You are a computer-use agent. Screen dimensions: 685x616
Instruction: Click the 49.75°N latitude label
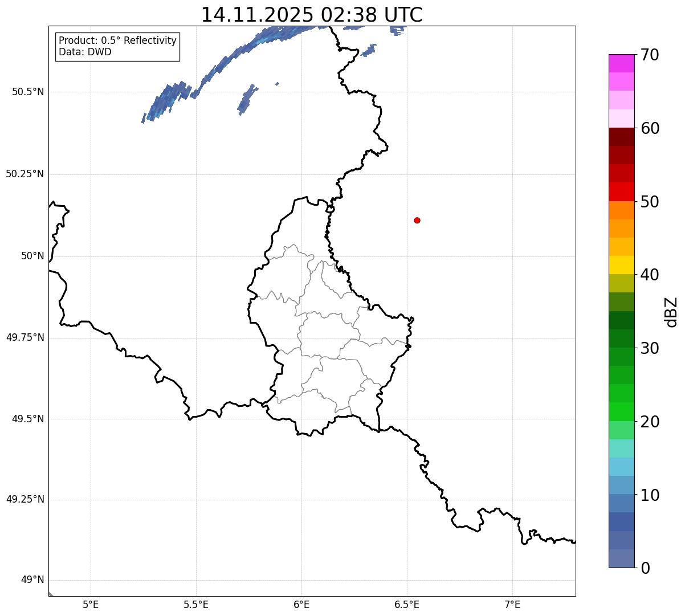tap(25, 337)
